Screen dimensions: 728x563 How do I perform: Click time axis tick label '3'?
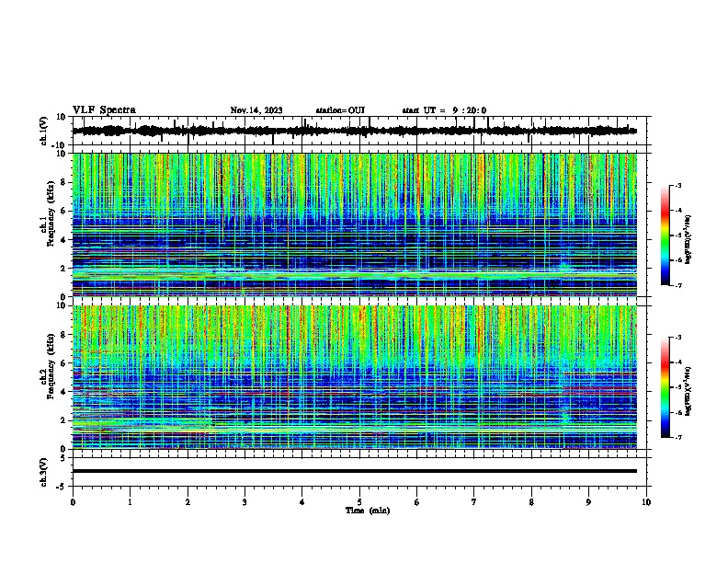click(245, 502)
